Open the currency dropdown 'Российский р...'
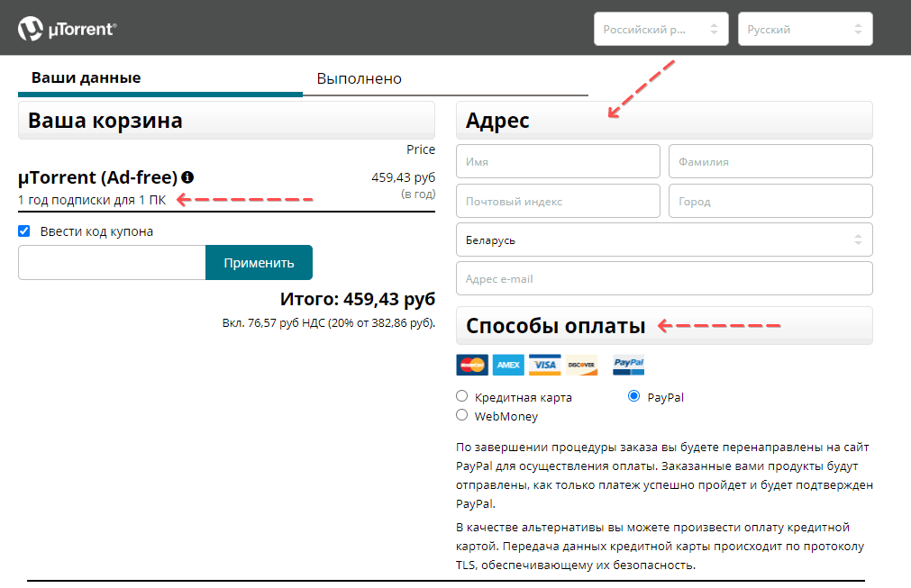Image resolution: width=911 pixels, height=588 pixels. [x=661, y=29]
